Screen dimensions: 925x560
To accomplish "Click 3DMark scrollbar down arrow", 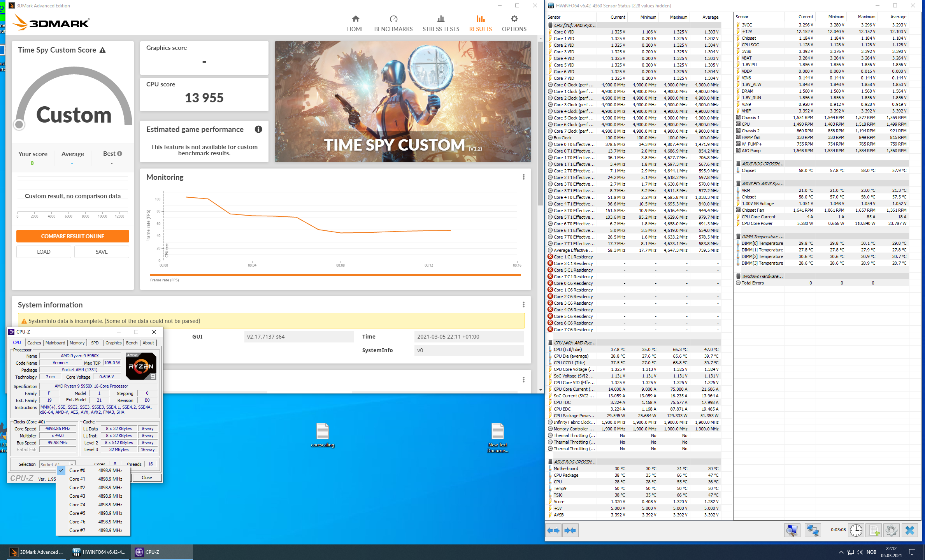I will (541, 390).
